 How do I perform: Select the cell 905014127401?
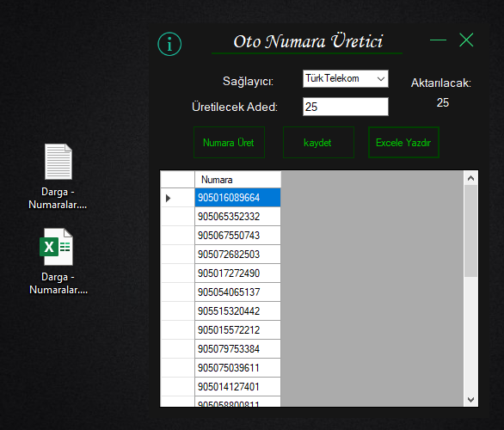pos(238,387)
